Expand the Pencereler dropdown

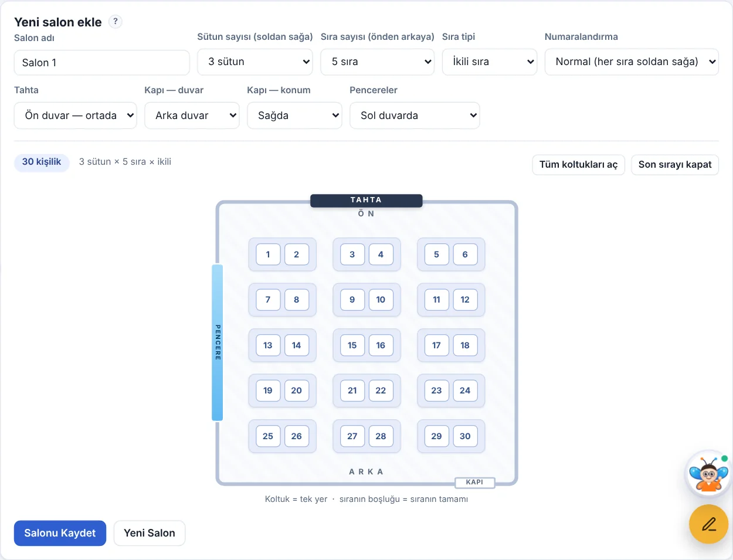click(x=415, y=116)
